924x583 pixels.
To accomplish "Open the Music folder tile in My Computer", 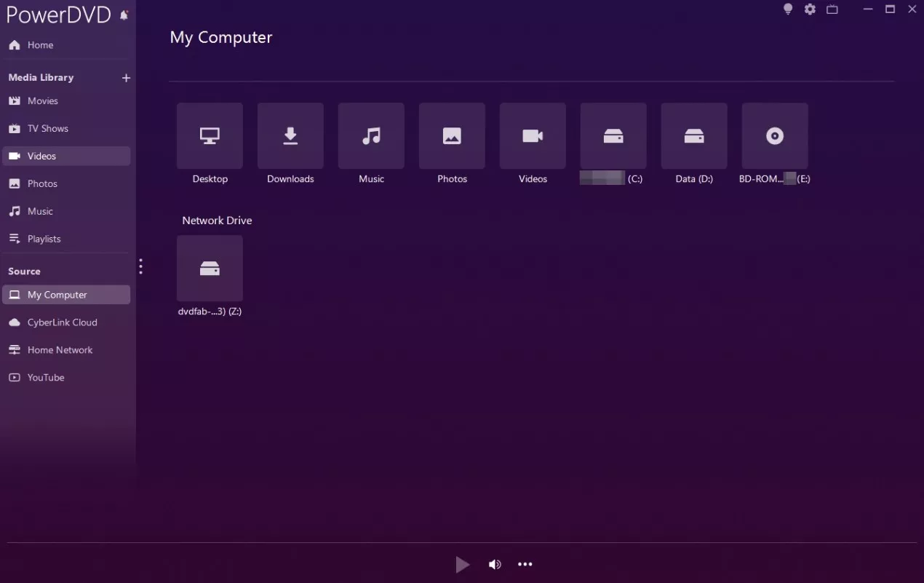I will pyautogui.click(x=371, y=136).
